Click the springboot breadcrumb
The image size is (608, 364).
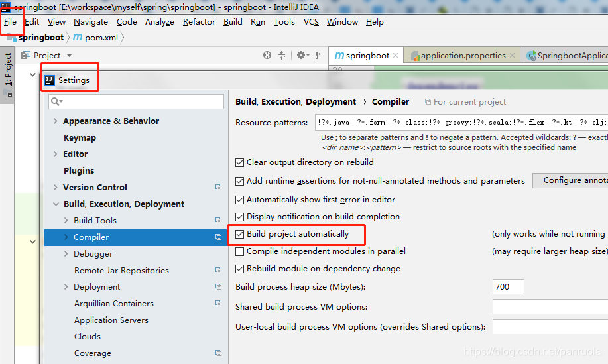click(40, 38)
